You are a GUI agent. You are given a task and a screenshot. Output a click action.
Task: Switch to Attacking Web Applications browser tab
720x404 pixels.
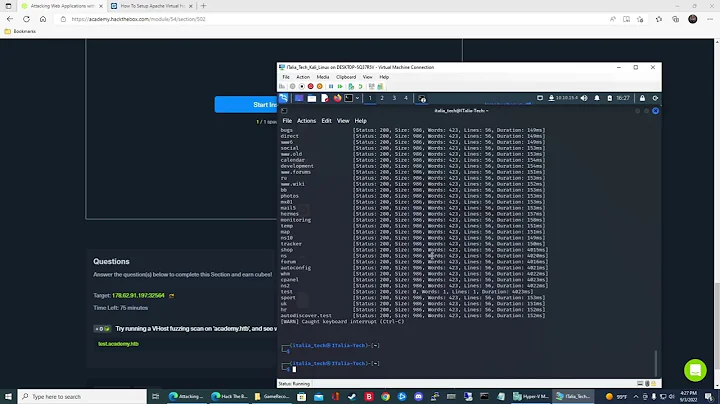pos(60,6)
